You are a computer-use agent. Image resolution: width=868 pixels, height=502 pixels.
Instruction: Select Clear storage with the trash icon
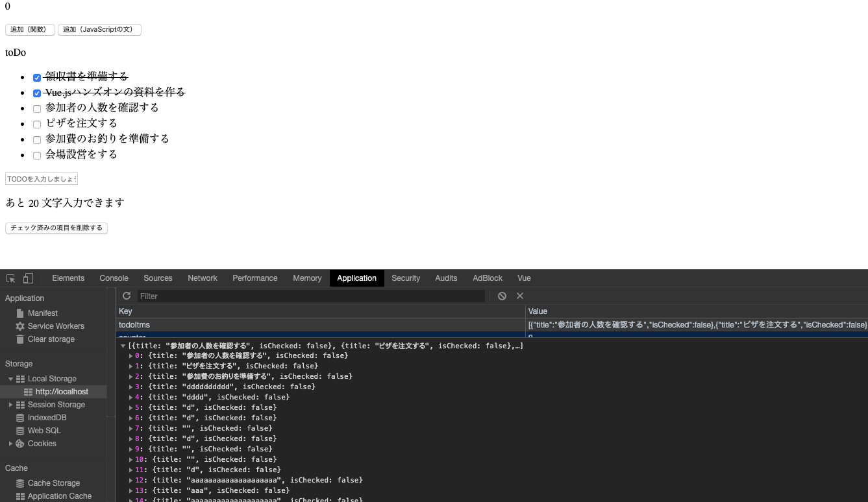pos(51,339)
